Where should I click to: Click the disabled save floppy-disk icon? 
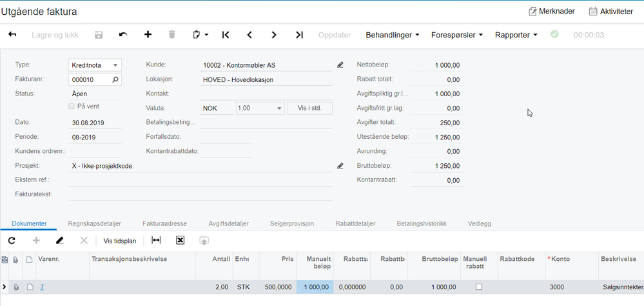[x=99, y=35]
